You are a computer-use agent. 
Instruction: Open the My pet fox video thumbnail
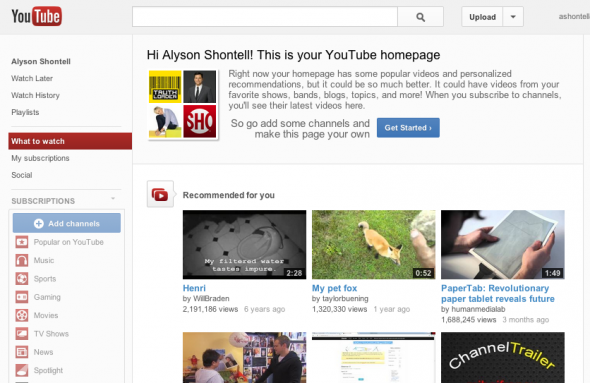click(373, 245)
